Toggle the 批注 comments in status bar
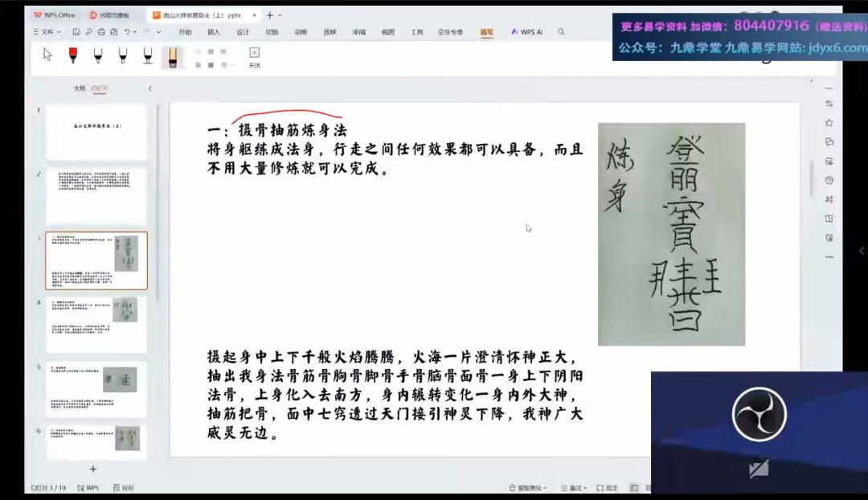 pos(607,488)
